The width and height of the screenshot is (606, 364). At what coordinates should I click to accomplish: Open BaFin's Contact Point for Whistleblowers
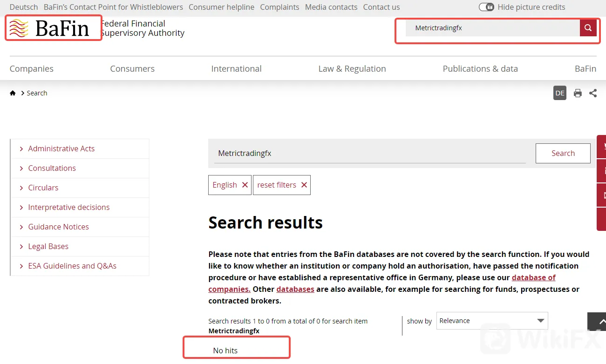(x=113, y=7)
